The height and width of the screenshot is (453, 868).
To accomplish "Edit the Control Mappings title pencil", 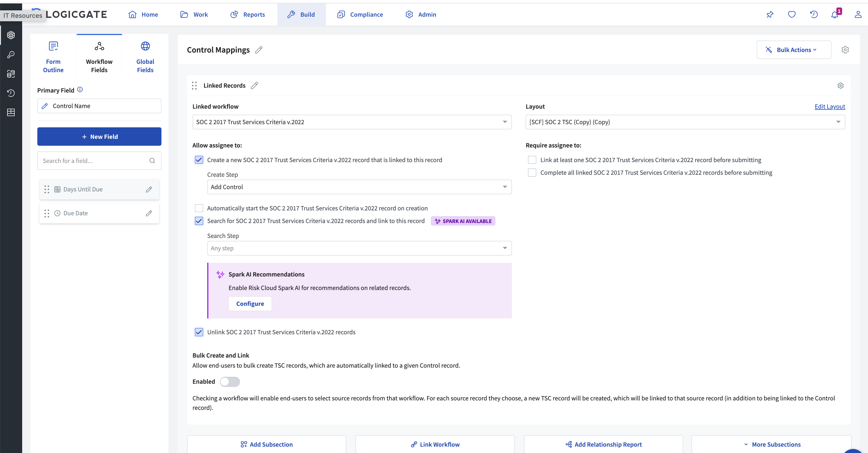I will coord(258,50).
